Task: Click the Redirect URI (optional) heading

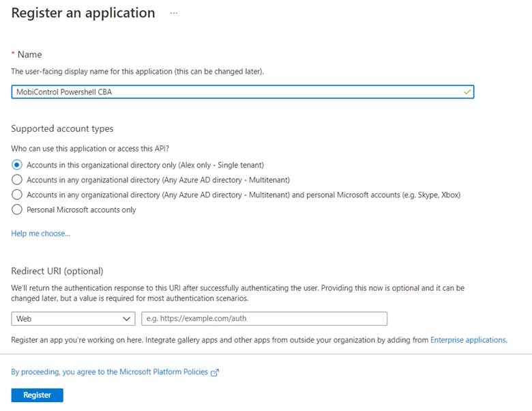Action: click(57, 271)
